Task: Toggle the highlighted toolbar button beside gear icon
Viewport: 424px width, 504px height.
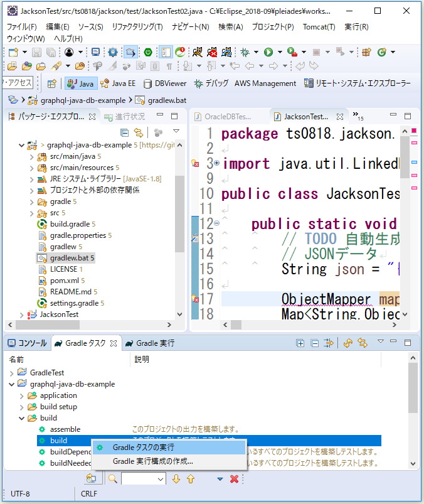Action: point(130,52)
